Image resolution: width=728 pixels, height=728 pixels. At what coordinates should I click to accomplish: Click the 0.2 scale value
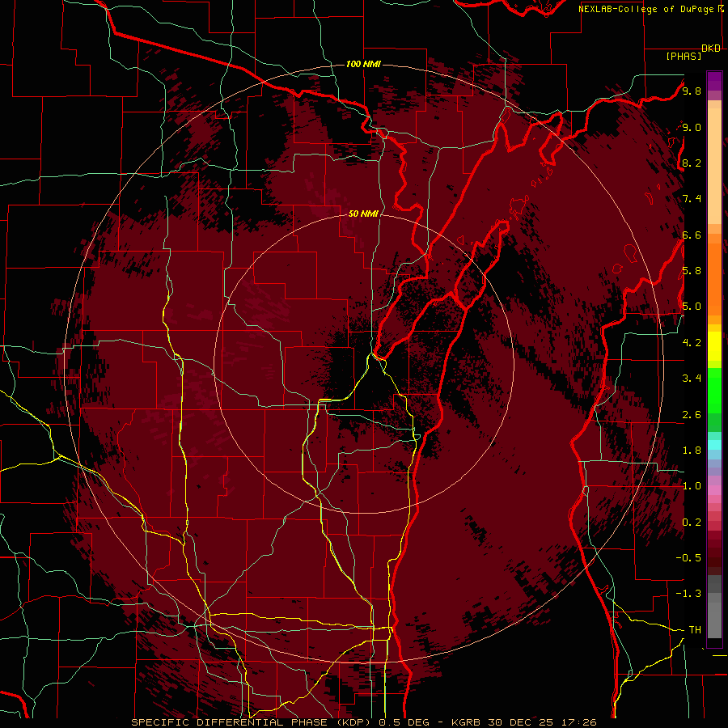(692, 523)
